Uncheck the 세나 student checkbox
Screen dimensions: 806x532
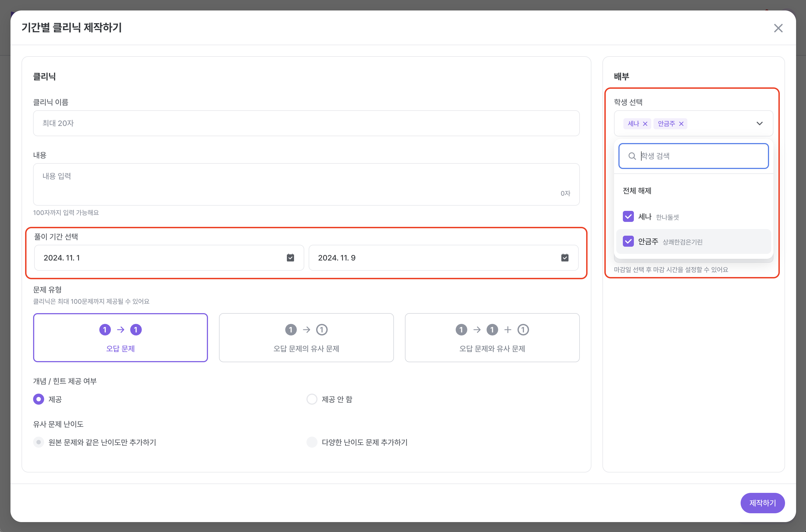click(628, 216)
